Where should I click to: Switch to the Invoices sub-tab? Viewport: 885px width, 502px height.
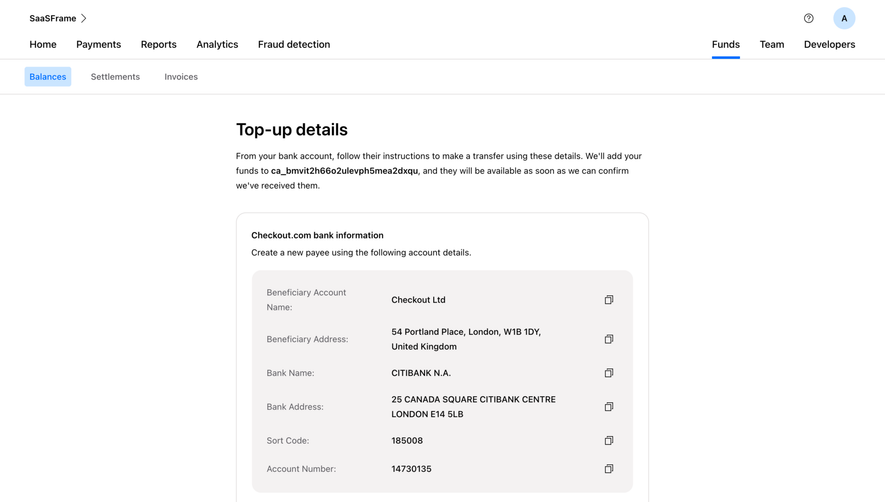(181, 77)
